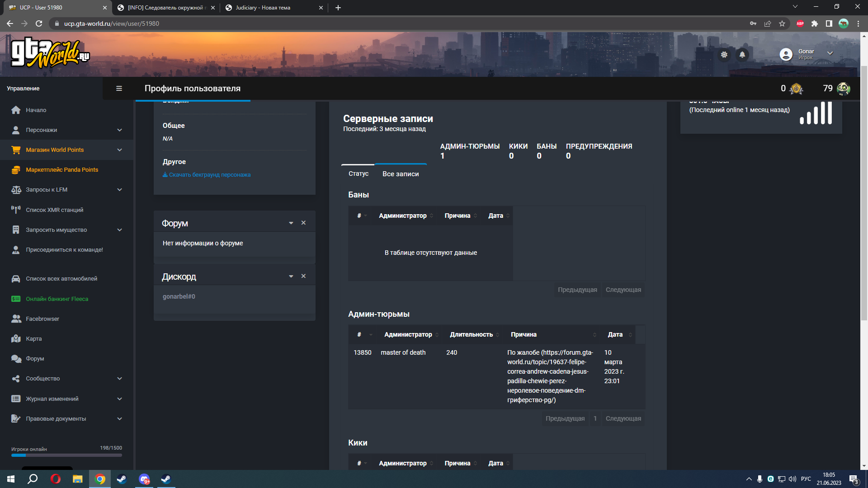Open the Gonar account dropdown arrow
This screenshot has width=868, height=488.
(830, 53)
